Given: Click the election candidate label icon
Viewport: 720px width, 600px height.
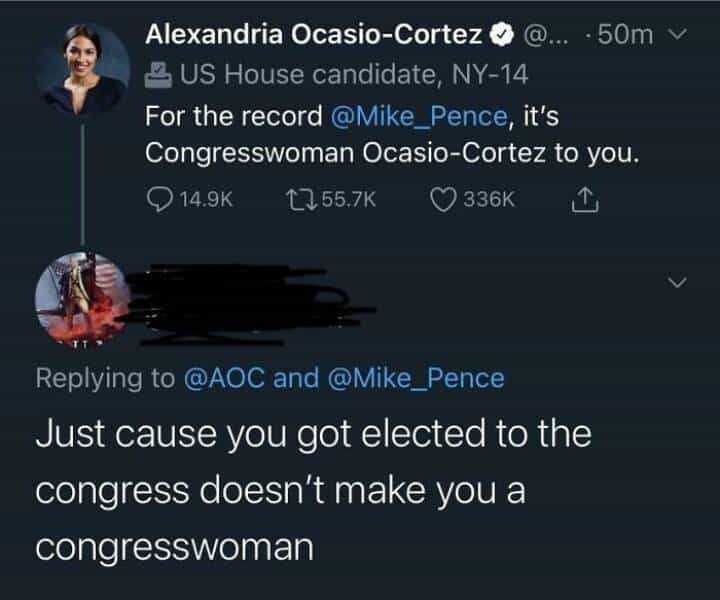Looking at the screenshot, I should (156, 71).
